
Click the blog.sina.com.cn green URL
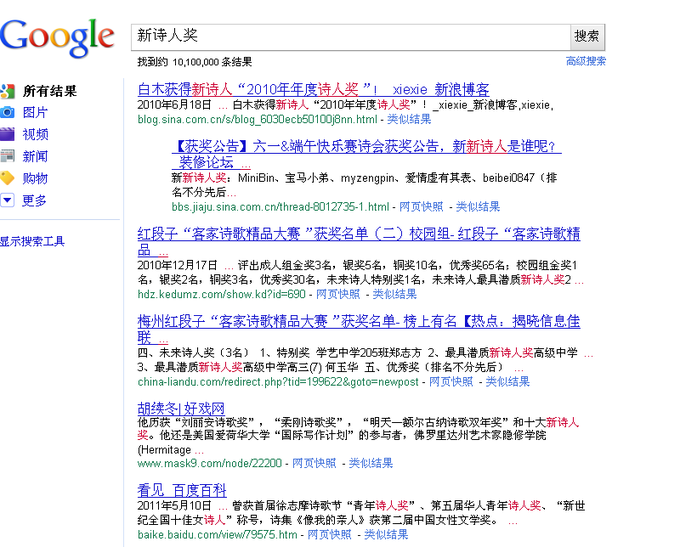point(257,120)
